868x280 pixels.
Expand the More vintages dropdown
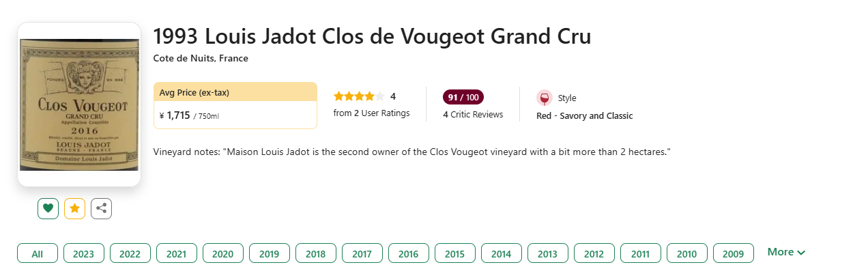tap(786, 252)
